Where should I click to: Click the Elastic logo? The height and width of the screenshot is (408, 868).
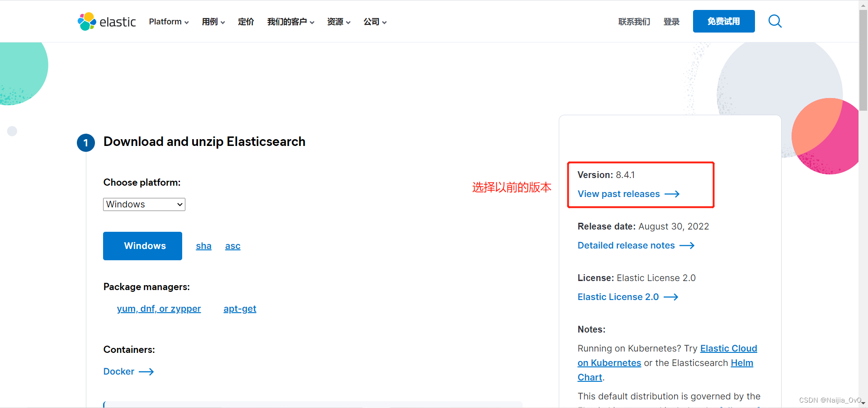click(107, 21)
